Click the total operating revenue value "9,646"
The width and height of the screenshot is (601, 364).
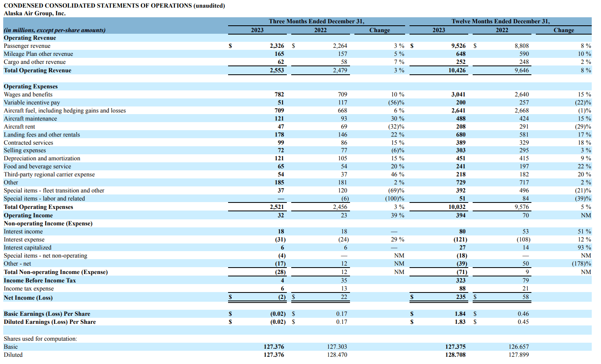522,70
